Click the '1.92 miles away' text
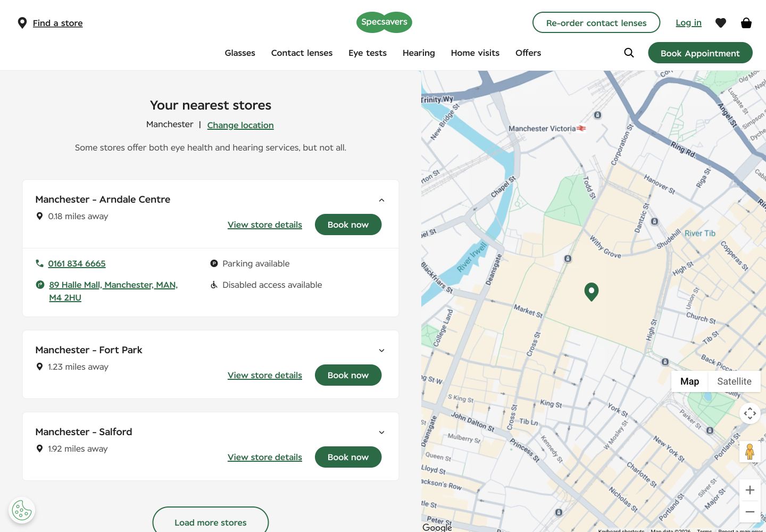The width and height of the screenshot is (766, 532). click(x=78, y=448)
